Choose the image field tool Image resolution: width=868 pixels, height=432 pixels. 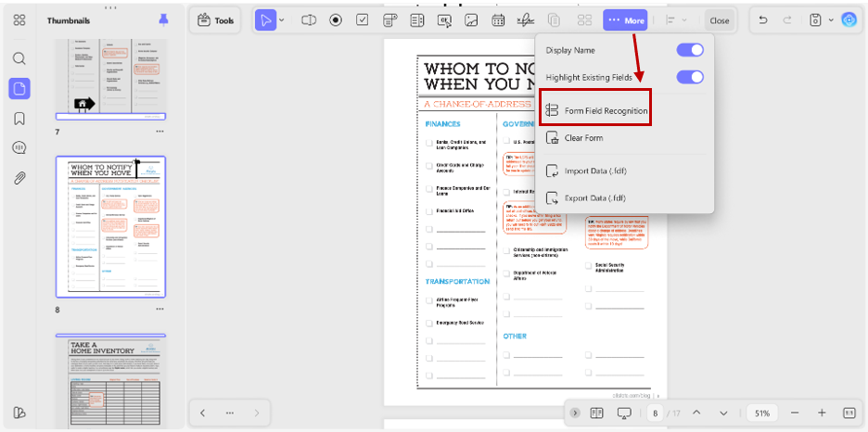(471, 20)
